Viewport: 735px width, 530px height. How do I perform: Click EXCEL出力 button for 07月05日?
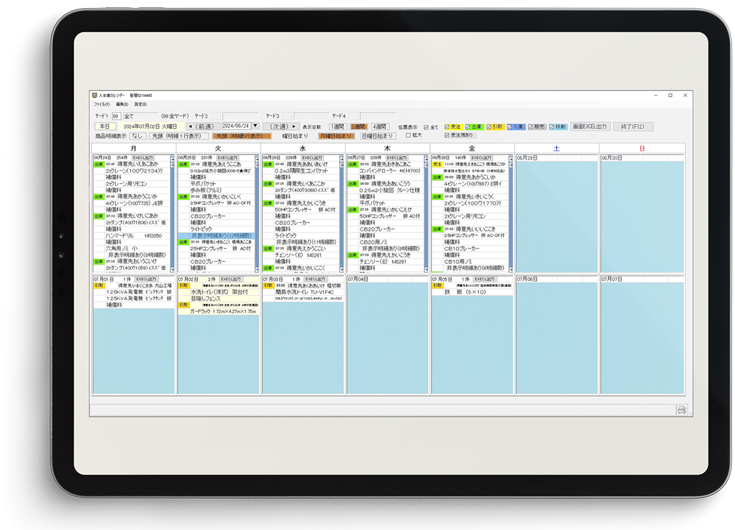(x=485, y=279)
